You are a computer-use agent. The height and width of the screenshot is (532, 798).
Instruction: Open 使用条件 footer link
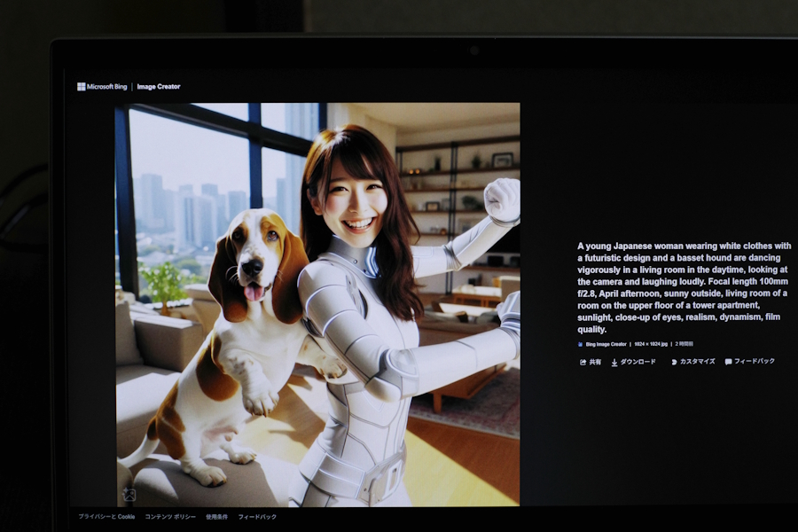click(x=217, y=517)
